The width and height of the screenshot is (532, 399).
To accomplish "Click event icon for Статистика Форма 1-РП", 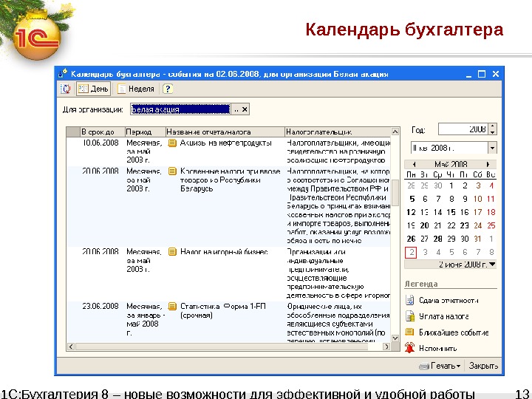I will (x=172, y=307).
